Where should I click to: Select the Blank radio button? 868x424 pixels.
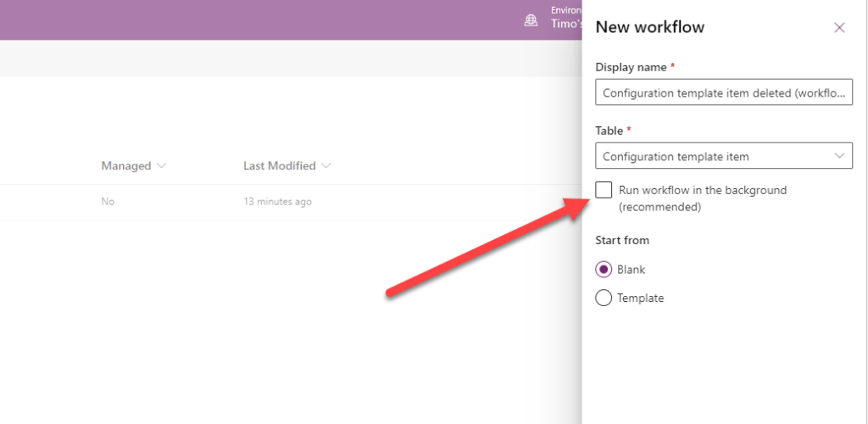tap(604, 270)
